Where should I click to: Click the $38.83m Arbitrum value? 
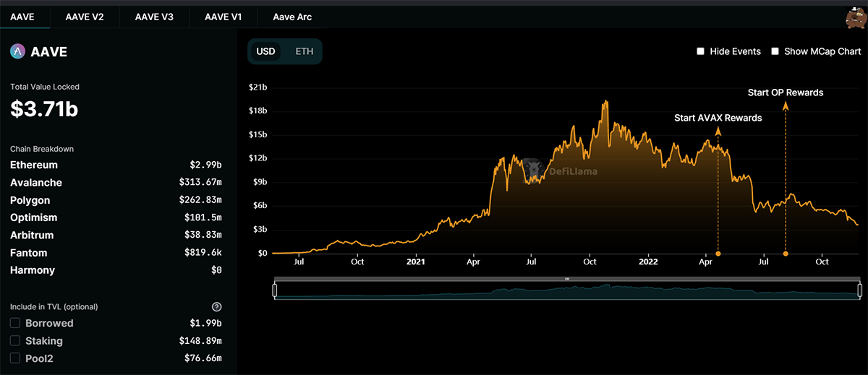tap(203, 235)
